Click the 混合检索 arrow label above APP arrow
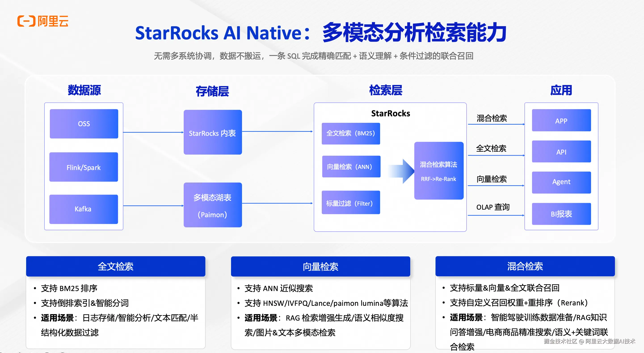644x353 pixels. coord(492,118)
